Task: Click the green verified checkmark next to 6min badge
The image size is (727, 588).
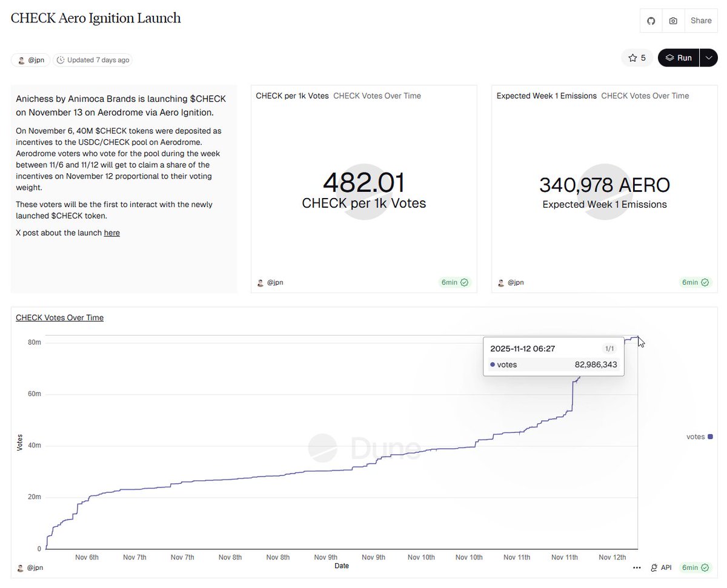Action: click(465, 282)
